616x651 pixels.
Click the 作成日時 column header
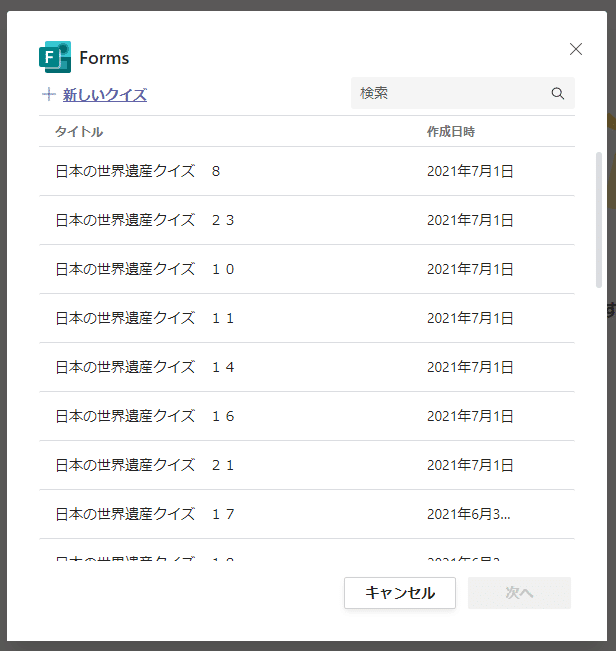click(x=450, y=132)
